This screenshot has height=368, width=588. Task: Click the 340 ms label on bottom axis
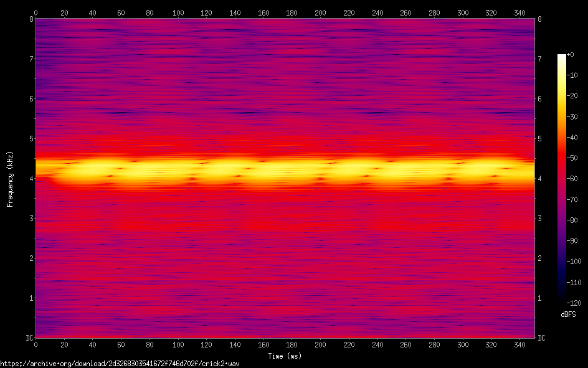click(x=519, y=344)
